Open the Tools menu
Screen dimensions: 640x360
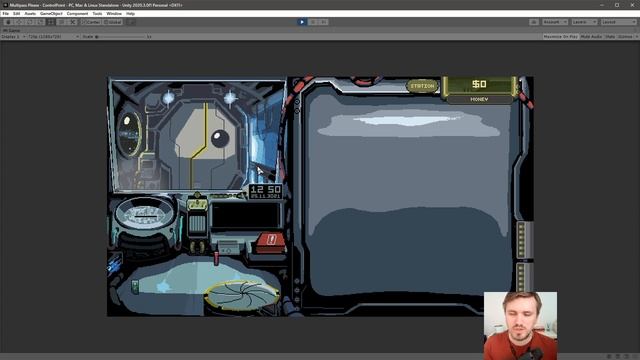point(97,13)
